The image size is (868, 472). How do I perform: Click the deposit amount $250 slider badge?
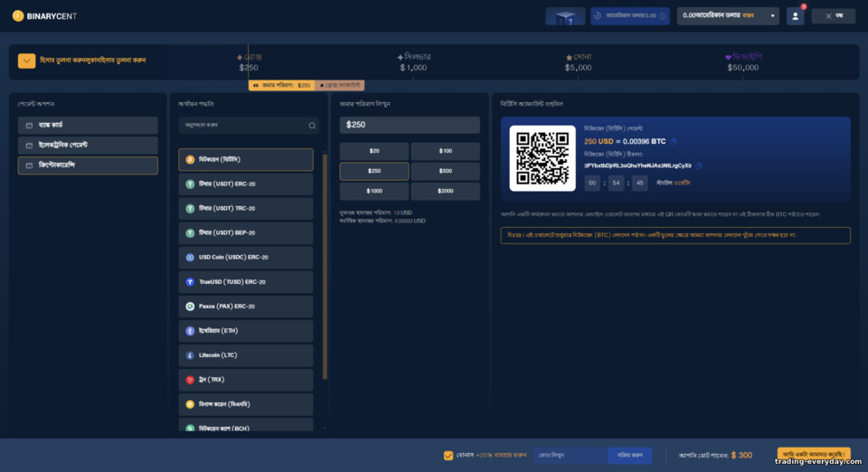(282, 85)
